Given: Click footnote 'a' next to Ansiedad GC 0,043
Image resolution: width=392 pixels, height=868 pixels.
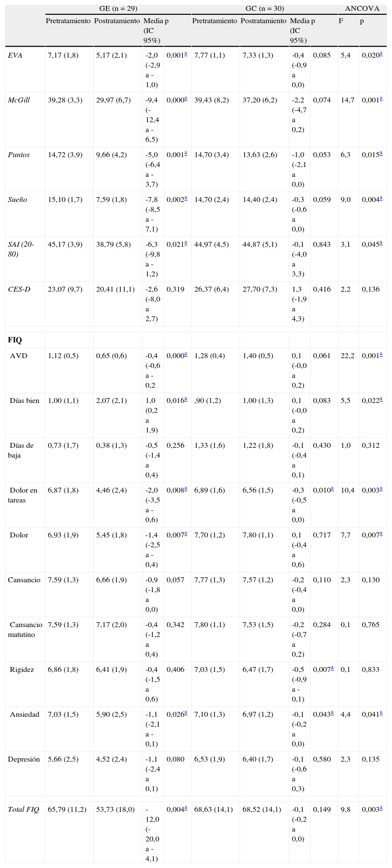Looking at the screenshot, I should click(x=332, y=713).
